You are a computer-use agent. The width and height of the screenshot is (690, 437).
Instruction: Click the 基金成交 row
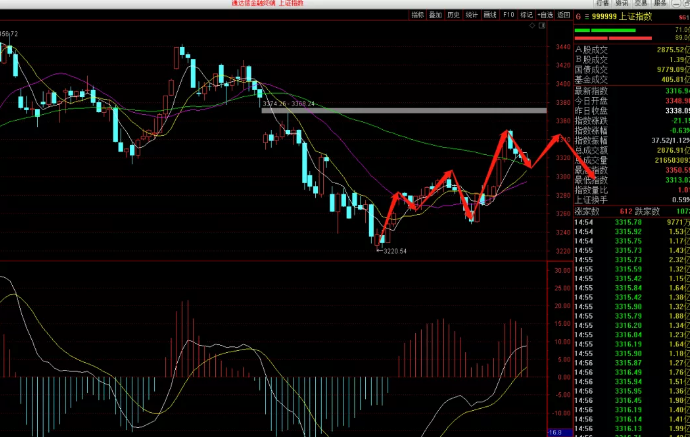point(632,79)
